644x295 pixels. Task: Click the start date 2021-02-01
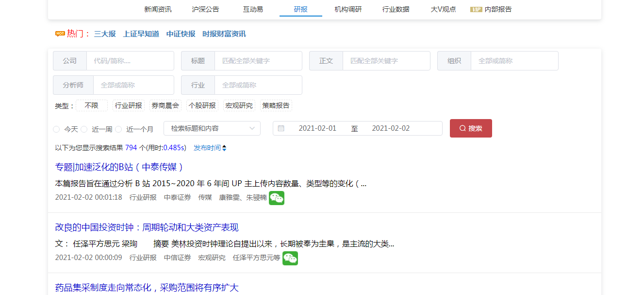(x=317, y=128)
